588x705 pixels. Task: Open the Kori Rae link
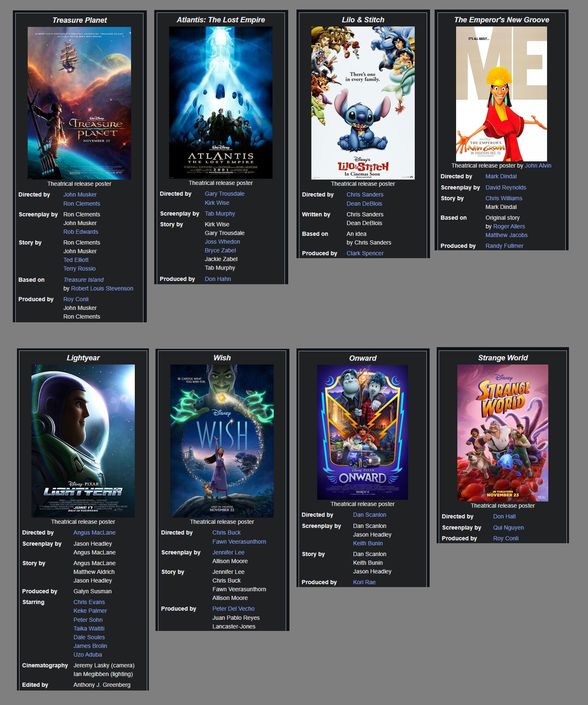tap(364, 582)
